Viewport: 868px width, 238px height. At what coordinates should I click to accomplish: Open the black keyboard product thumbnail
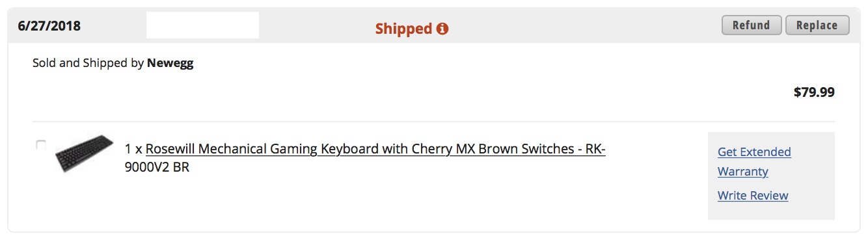point(85,153)
